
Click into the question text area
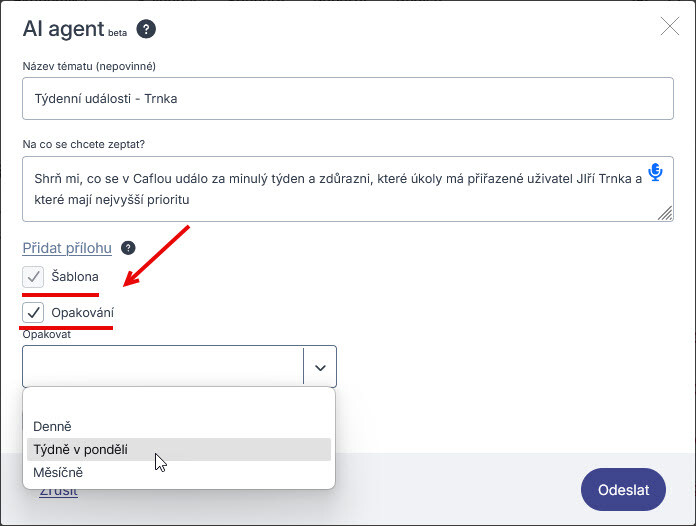[348, 189]
